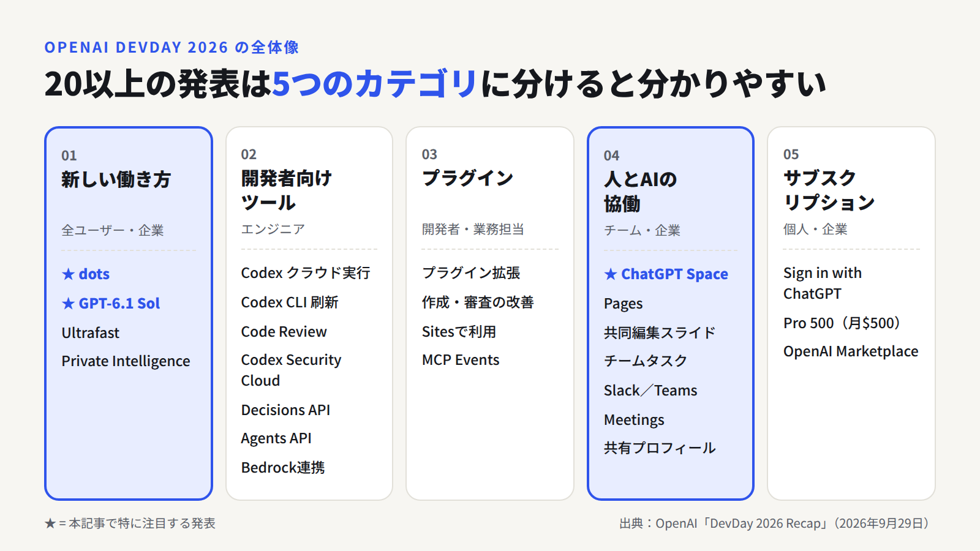
Task: Click the '全ユーザー・企業' audience label
Action: tap(113, 230)
